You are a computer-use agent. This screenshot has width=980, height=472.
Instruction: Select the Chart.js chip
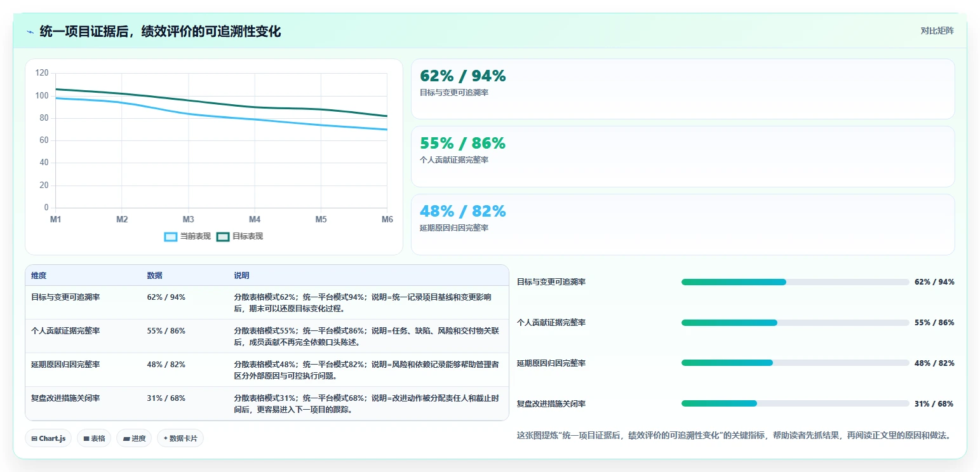tap(48, 438)
